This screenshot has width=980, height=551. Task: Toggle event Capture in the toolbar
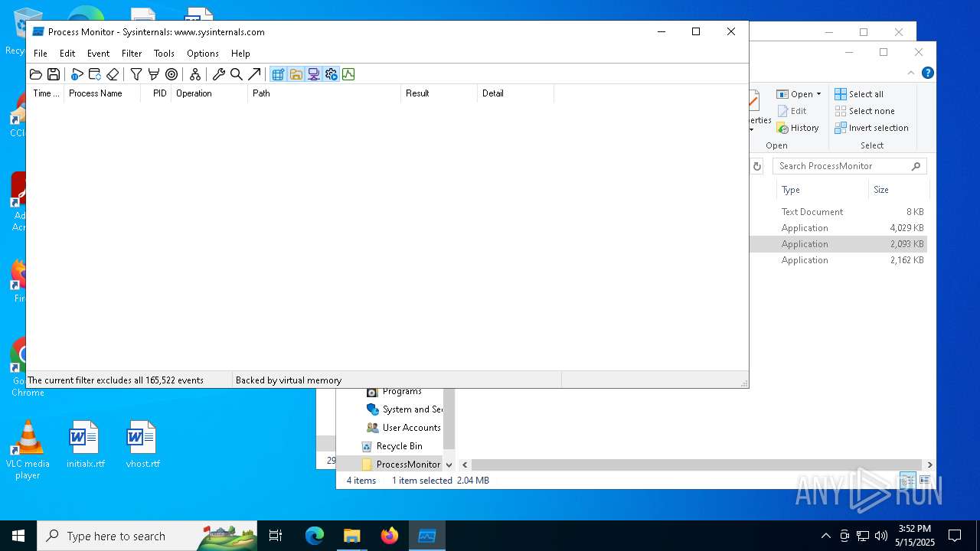tap(77, 74)
